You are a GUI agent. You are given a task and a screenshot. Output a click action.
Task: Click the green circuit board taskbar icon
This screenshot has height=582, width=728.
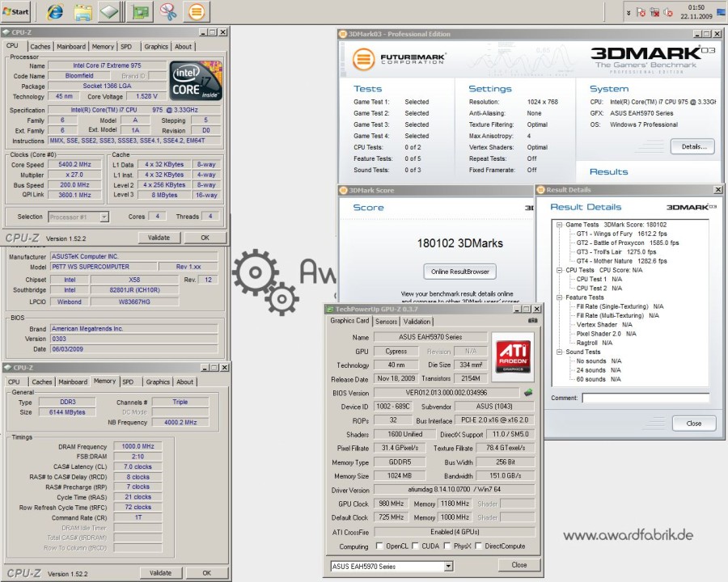click(140, 11)
